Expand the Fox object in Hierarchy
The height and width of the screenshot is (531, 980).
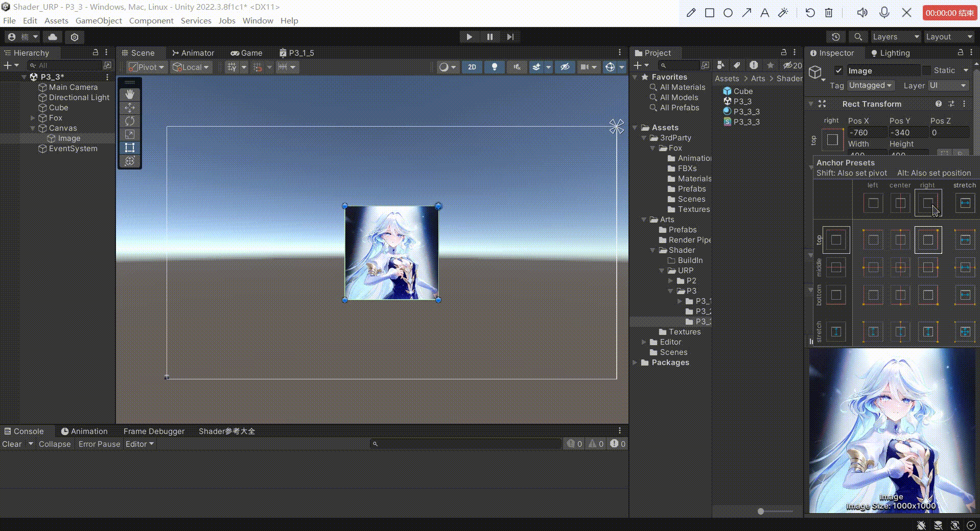[33, 118]
